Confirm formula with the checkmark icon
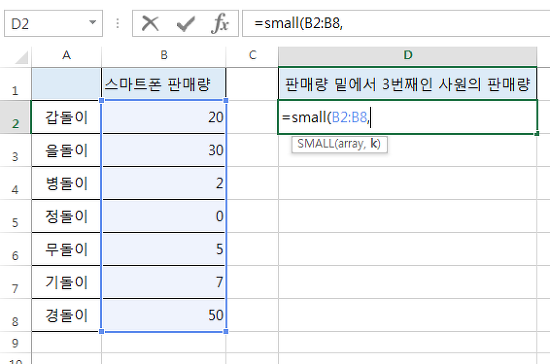The image size is (550, 364). [185, 24]
